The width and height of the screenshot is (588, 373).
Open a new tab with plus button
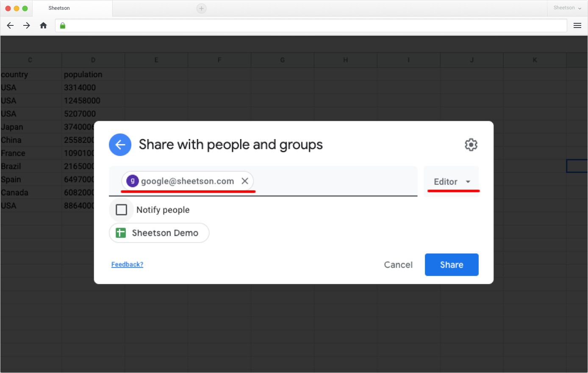click(202, 8)
